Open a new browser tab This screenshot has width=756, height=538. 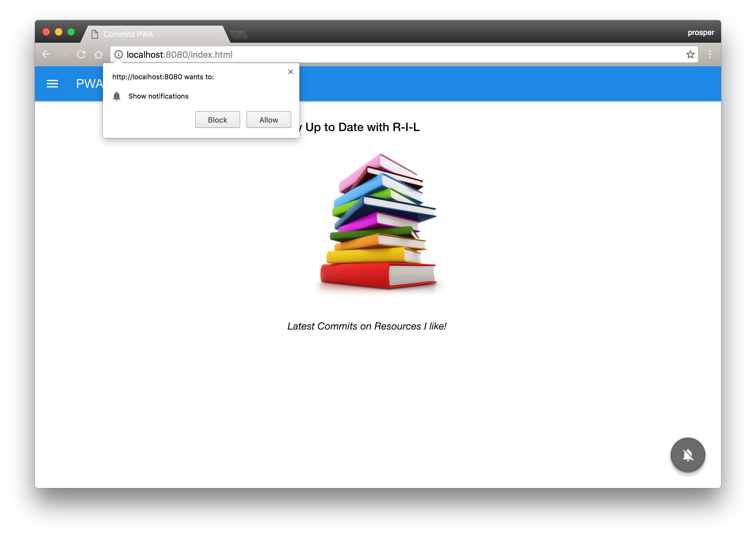(x=239, y=35)
